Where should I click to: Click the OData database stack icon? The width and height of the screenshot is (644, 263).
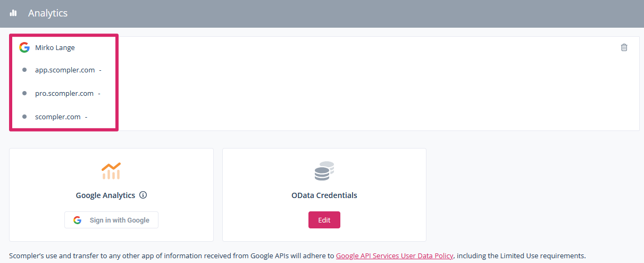(324, 171)
